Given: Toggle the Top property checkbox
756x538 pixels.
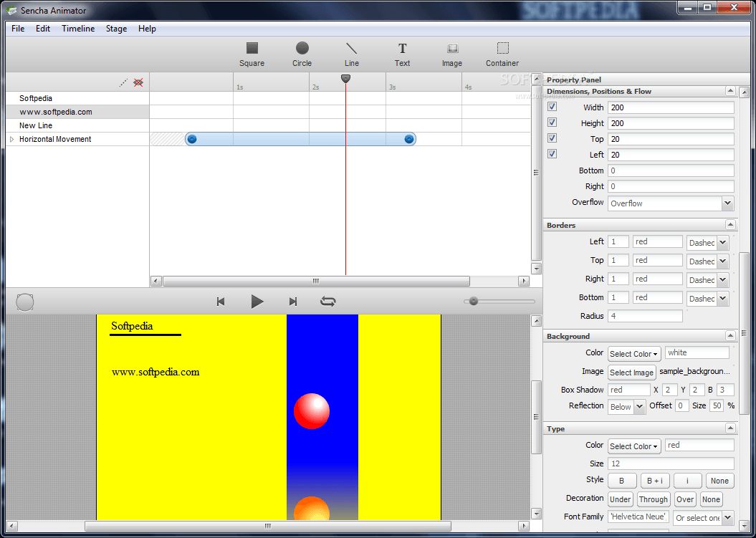Looking at the screenshot, I should 552,138.
